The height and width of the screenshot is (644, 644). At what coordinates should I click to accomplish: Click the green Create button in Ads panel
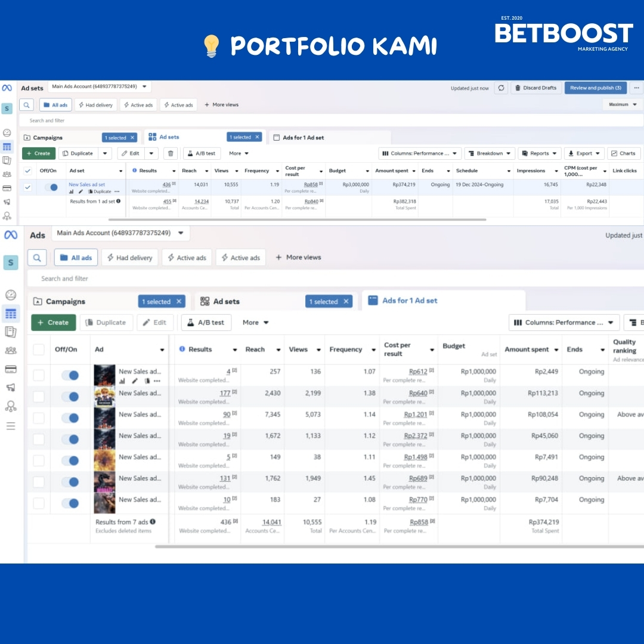[54, 323]
